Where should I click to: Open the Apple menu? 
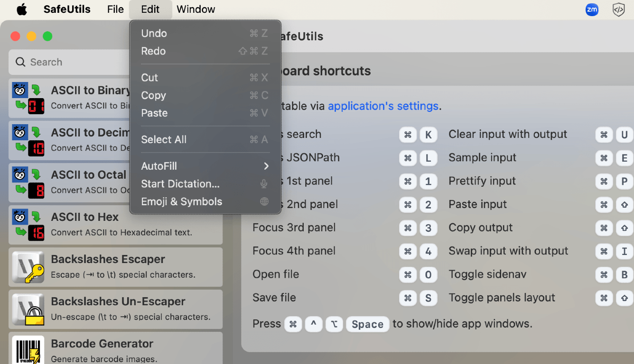click(x=22, y=9)
